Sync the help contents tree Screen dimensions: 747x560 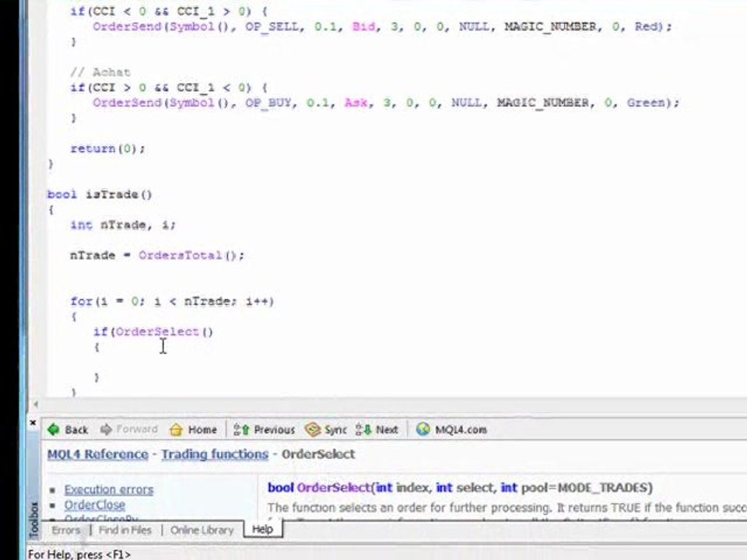[326, 429]
